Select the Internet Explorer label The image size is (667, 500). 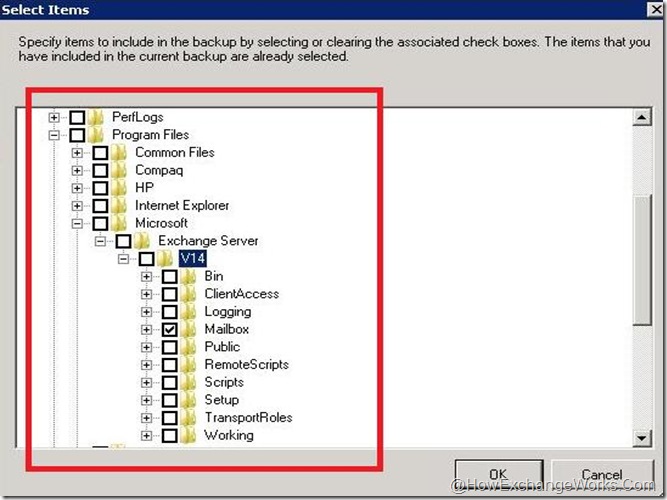(x=182, y=206)
